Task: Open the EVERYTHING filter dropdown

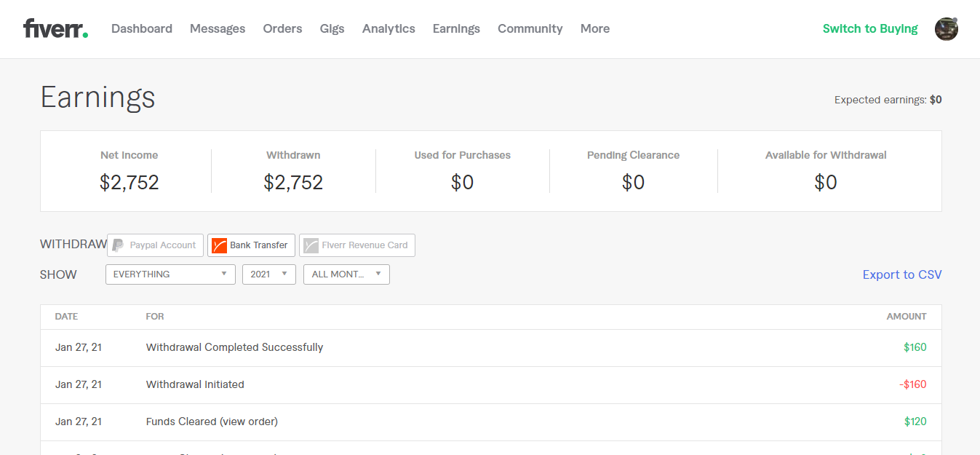Action: pyautogui.click(x=170, y=274)
